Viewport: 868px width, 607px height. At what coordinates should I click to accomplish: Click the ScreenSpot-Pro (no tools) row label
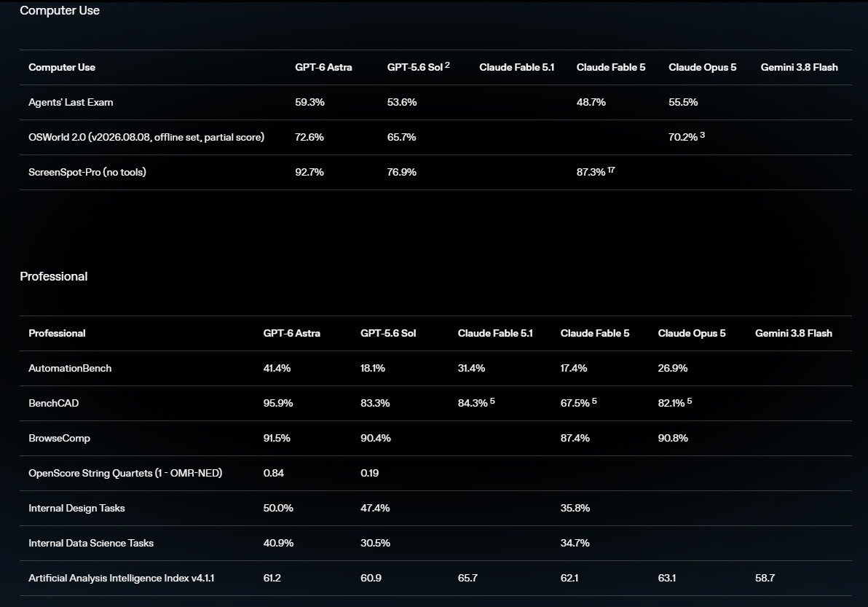point(87,172)
